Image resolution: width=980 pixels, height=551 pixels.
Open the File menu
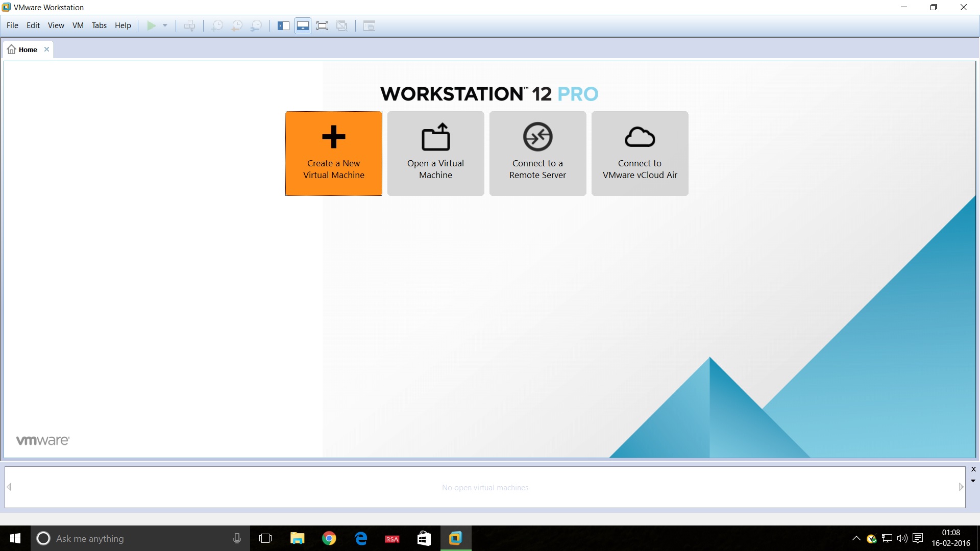pyautogui.click(x=12, y=26)
